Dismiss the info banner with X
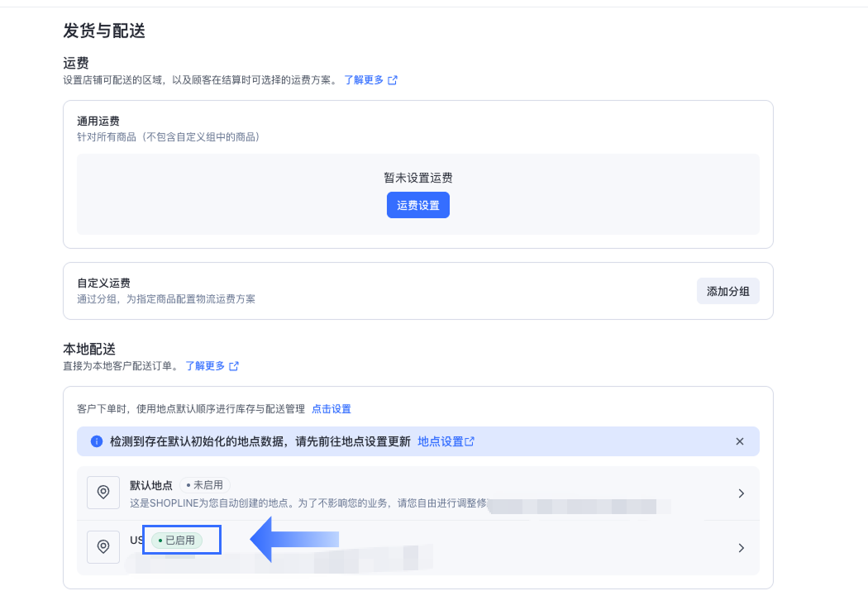Screen dimensions: 868x605 click(x=740, y=441)
